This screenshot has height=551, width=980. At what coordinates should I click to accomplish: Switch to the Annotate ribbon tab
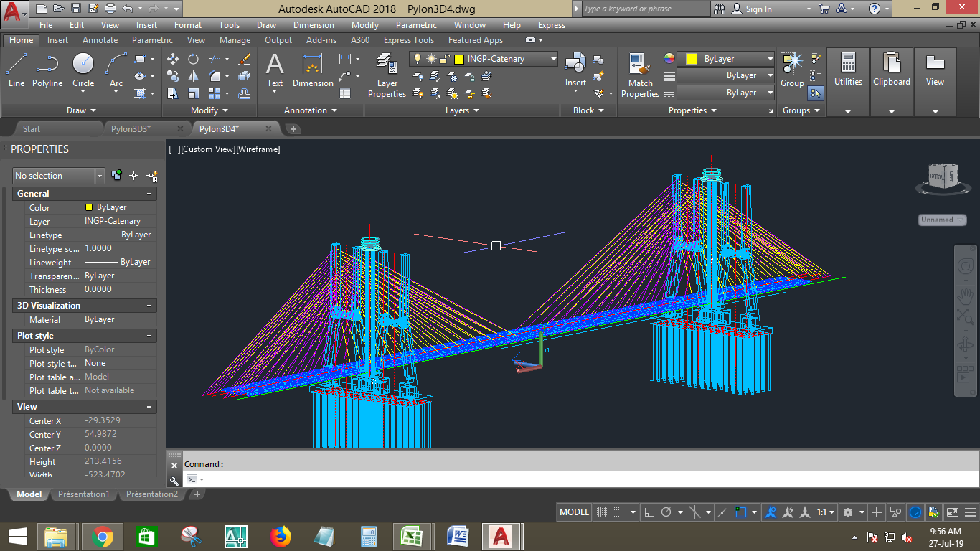(x=100, y=40)
